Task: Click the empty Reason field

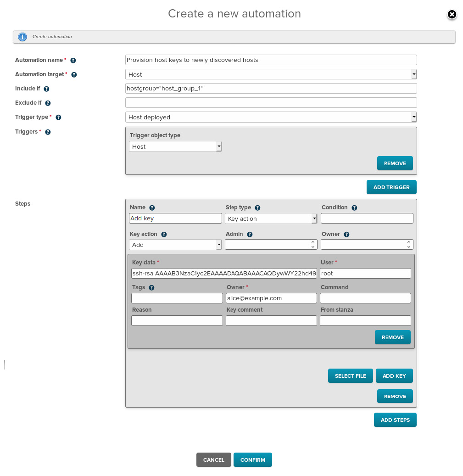Action: tap(177, 320)
